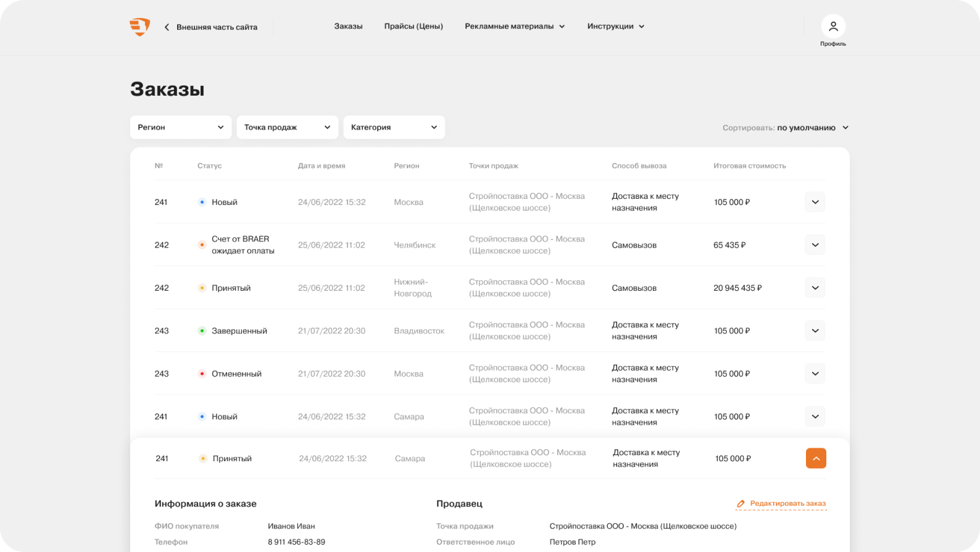Image resolution: width=980 pixels, height=552 pixels.
Task: Go to the Заказы navigation tab
Action: pyautogui.click(x=348, y=27)
